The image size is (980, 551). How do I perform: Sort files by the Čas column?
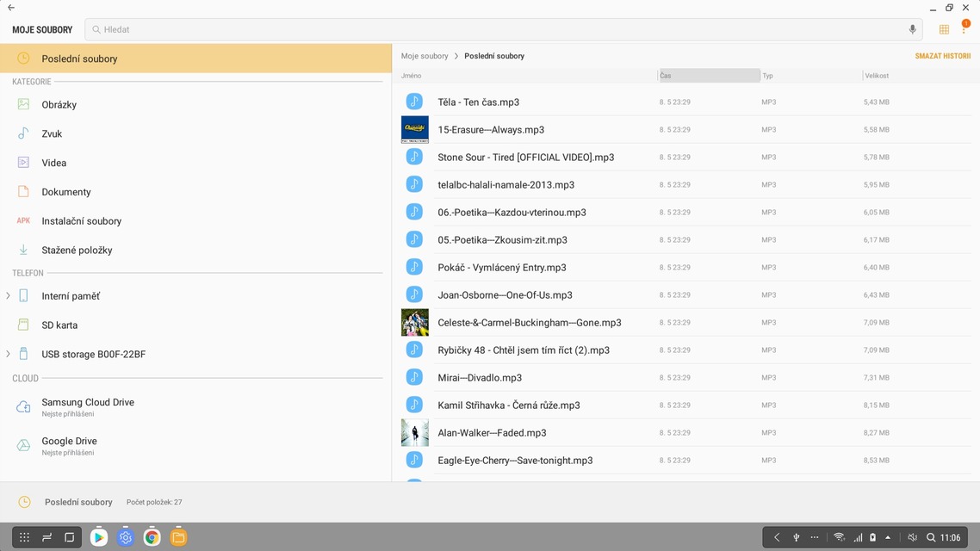click(x=708, y=76)
